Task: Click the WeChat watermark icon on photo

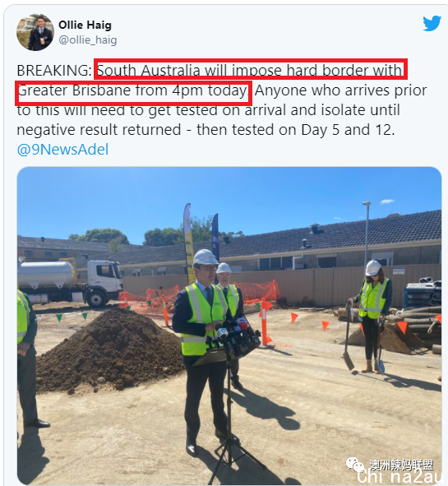Action: pos(355,465)
